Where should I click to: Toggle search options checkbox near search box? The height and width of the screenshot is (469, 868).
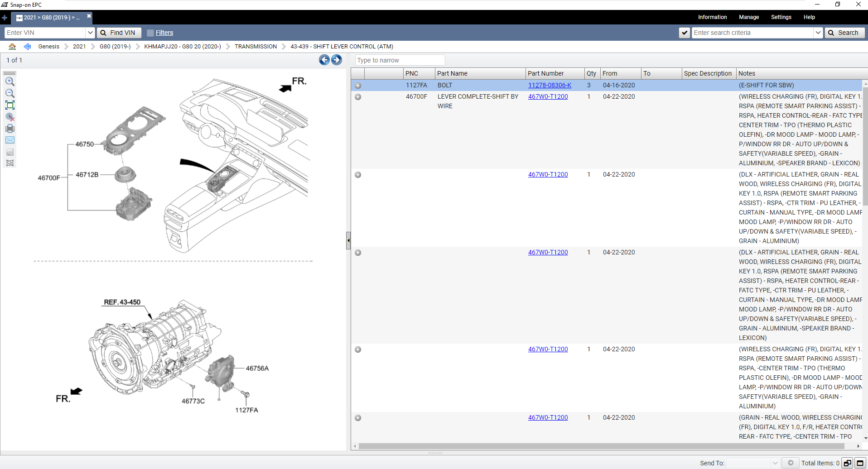tap(685, 33)
